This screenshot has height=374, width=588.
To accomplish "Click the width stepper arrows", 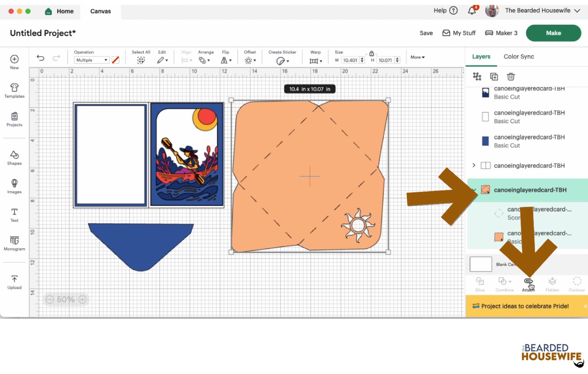I will (x=362, y=60).
